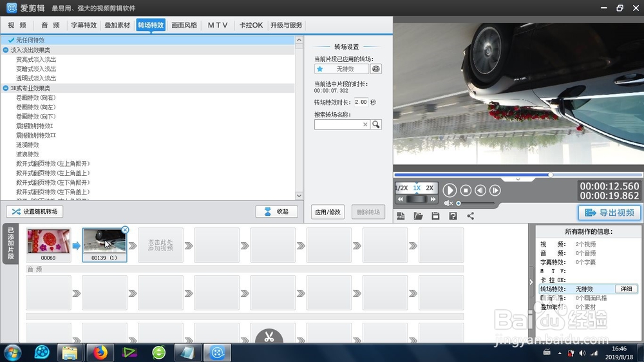Toggle mute speaker icon
This screenshot has height=362, width=644.
pos(448,203)
